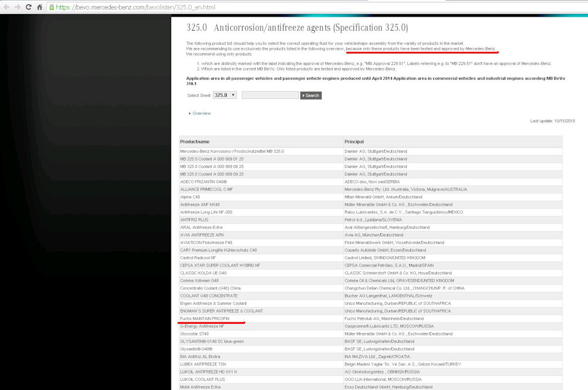Select Concentrate Coolant (G48) China product
The image size is (588, 390).
pos(210,288)
